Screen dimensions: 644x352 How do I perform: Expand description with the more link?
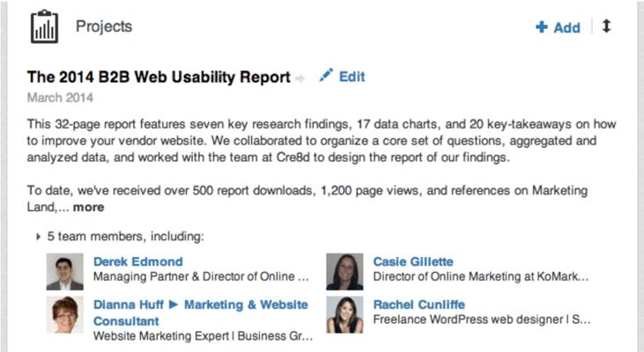88,207
